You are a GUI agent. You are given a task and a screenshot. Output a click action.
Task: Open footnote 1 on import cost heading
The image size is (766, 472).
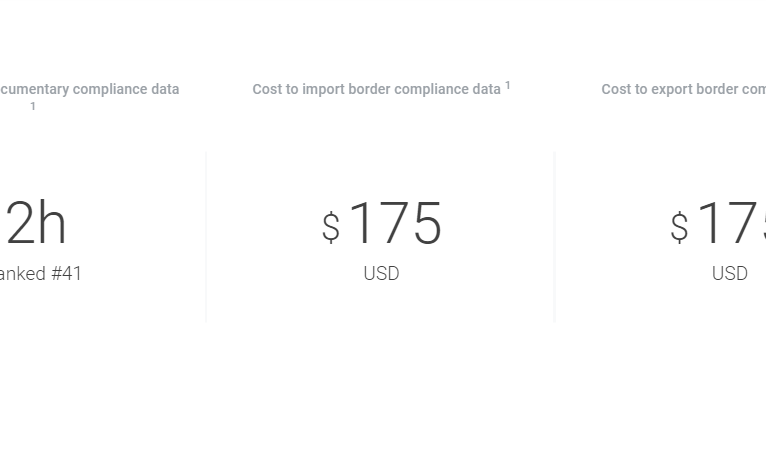tap(508, 86)
